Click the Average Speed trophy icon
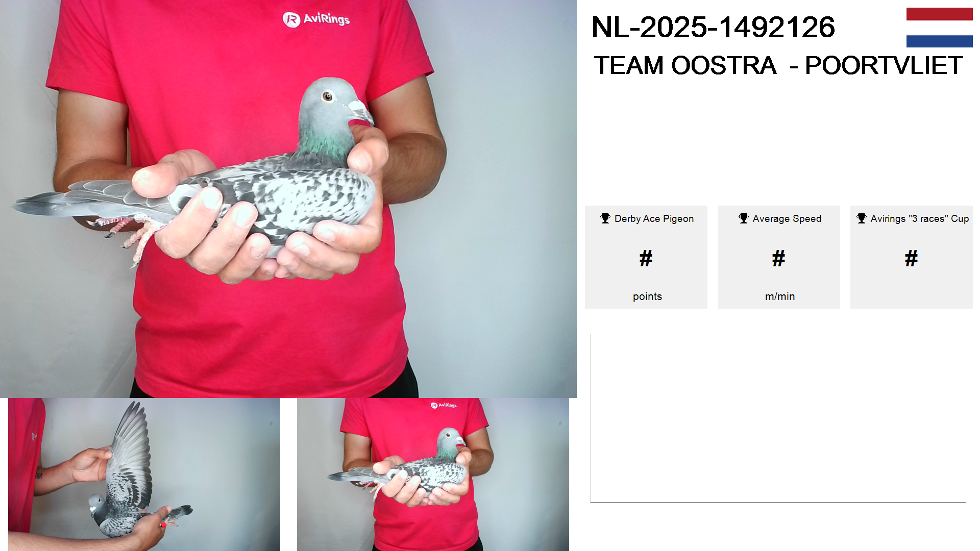The height and width of the screenshot is (551, 980). [744, 218]
